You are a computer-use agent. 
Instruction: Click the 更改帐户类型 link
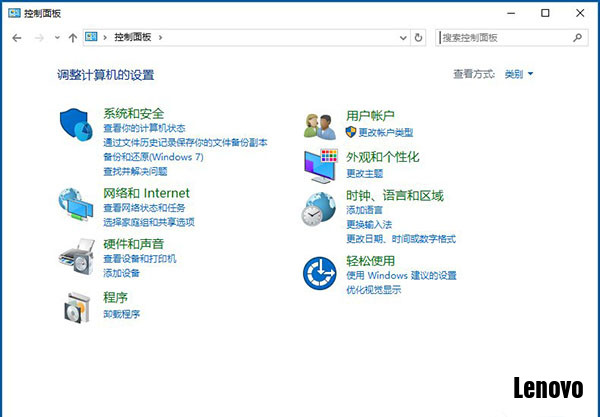tap(386, 132)
